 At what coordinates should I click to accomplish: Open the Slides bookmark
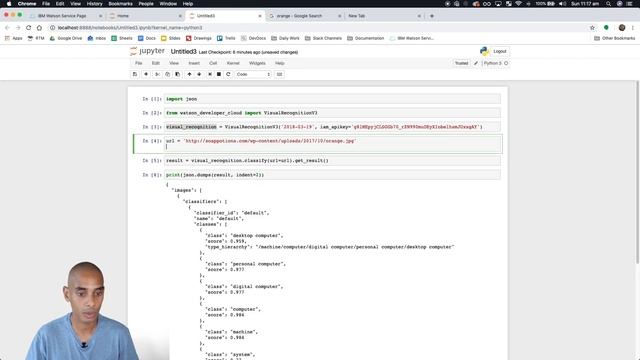pos(171,38)
